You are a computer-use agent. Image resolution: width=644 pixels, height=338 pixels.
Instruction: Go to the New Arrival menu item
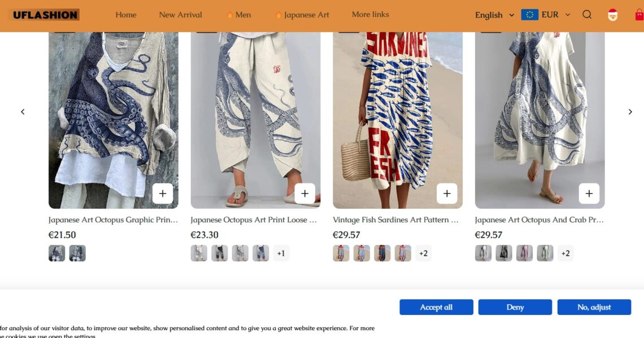tap(180, 15)
